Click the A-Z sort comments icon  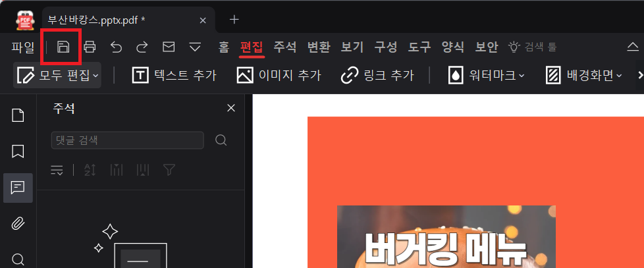click(x=90, y=170)
